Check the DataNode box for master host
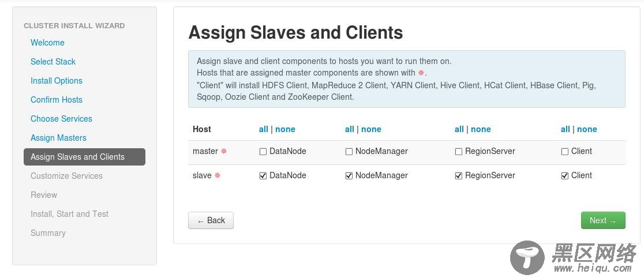Image resolution: width=644 pixels, height=278 pixels. point(263,152)
